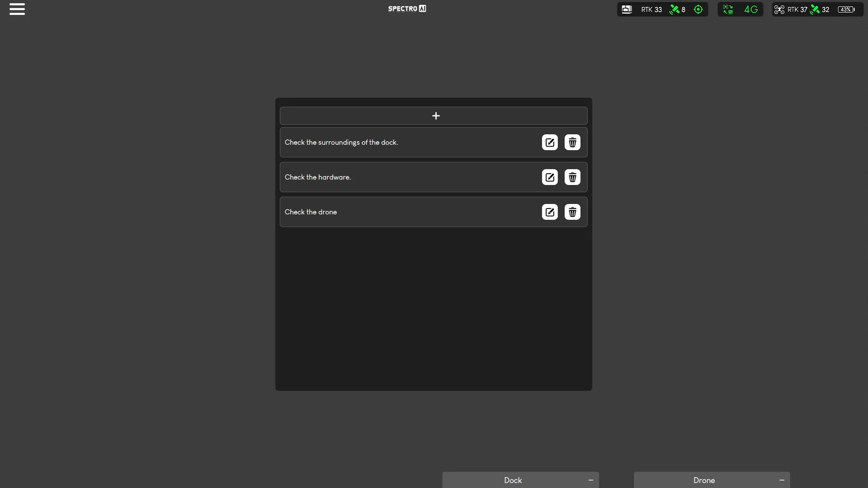
Task: Click the dock status icon in the top bar
Action: pyautogui.click(x=627, y=9)
